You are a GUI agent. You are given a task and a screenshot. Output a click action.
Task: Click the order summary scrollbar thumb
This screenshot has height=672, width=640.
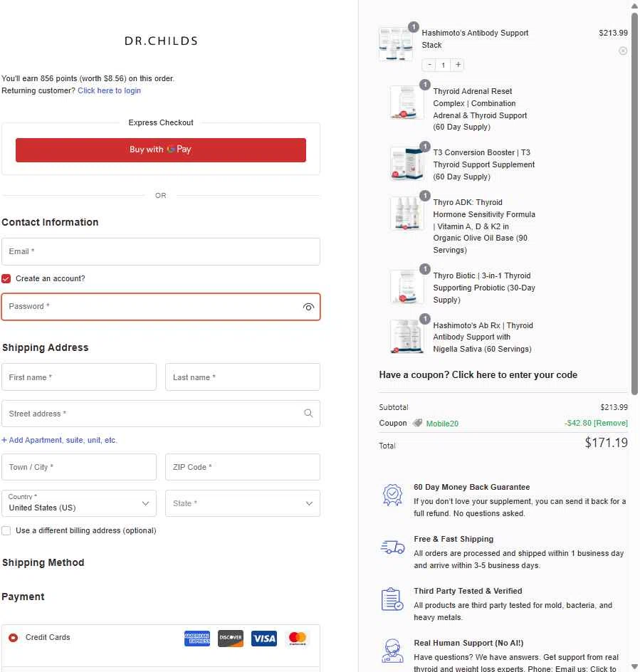pyautogui.click(x=634, y=204)
